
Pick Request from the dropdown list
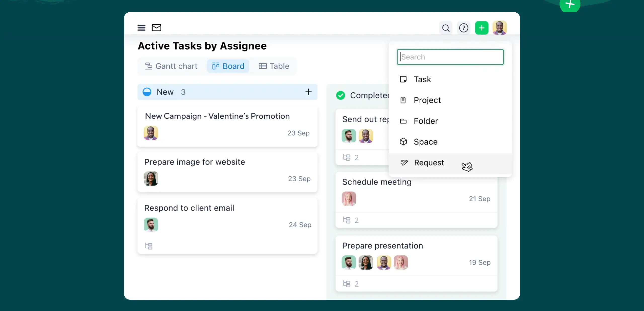[x=429, y=163]
